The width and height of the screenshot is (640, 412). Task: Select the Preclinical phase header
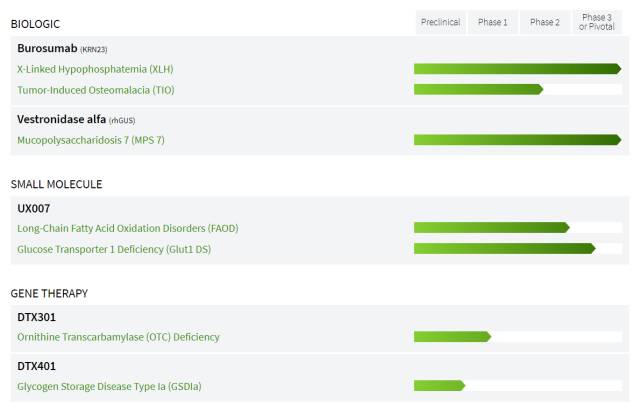[440, 22]
